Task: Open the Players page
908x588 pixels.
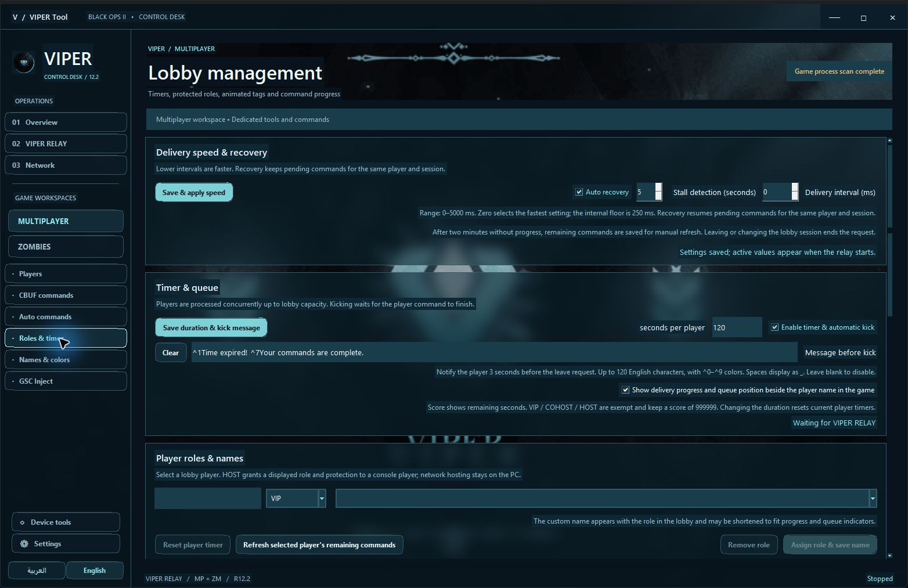Action: point(66,274)
